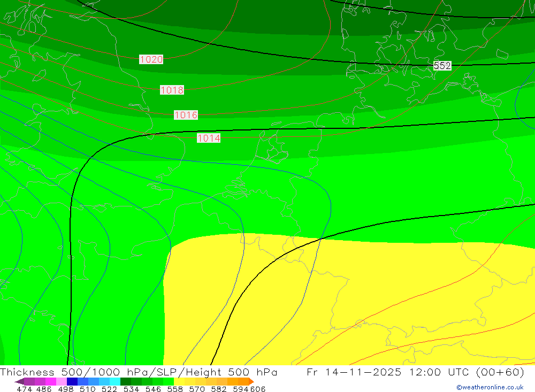Click the light pink legend swatch above 498

point(62,381)
